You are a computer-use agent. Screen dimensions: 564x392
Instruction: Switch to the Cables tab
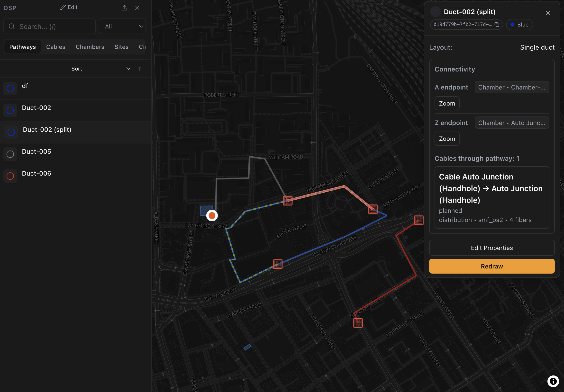tap(56, 47)
